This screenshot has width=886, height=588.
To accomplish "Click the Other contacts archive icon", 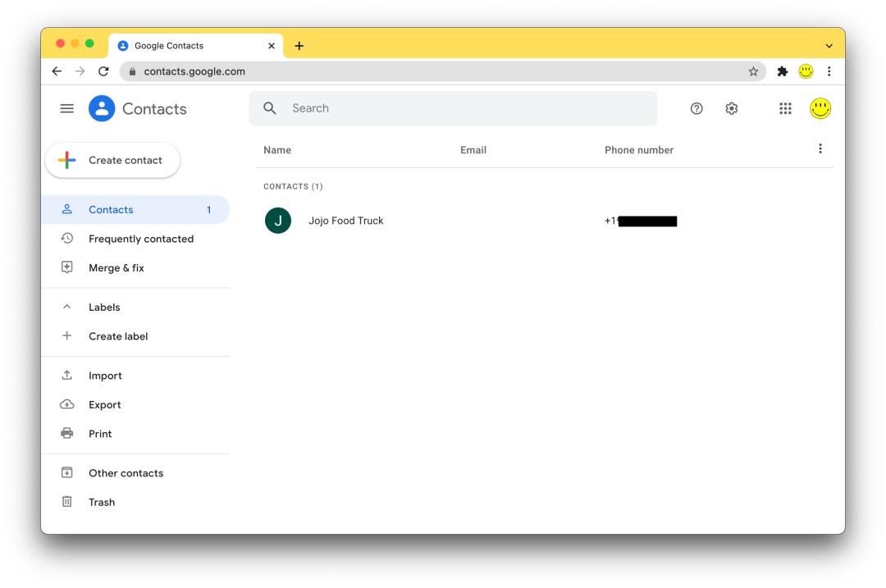I will [66, 472].
